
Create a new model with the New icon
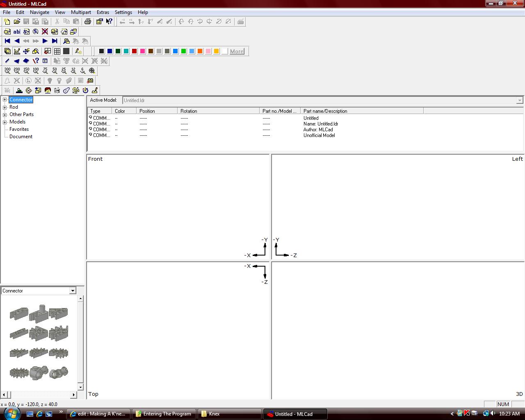[x=7, y=22]
